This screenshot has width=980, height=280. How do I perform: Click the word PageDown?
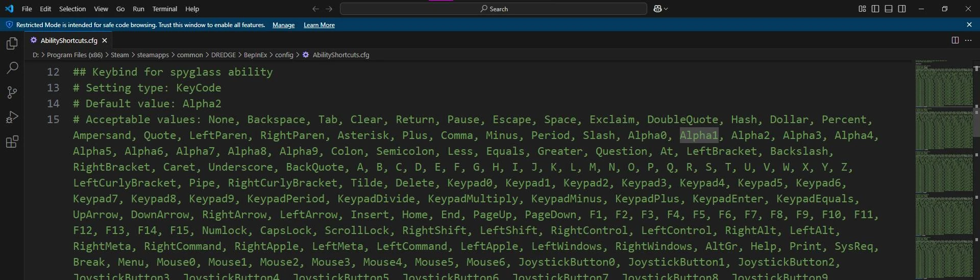click(x=551, y=215)
